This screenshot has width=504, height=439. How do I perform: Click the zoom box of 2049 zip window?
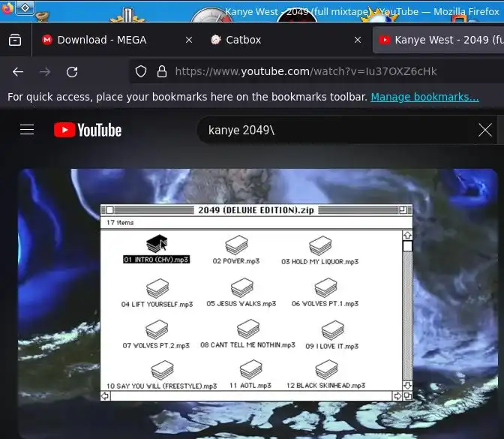point(403,210)
